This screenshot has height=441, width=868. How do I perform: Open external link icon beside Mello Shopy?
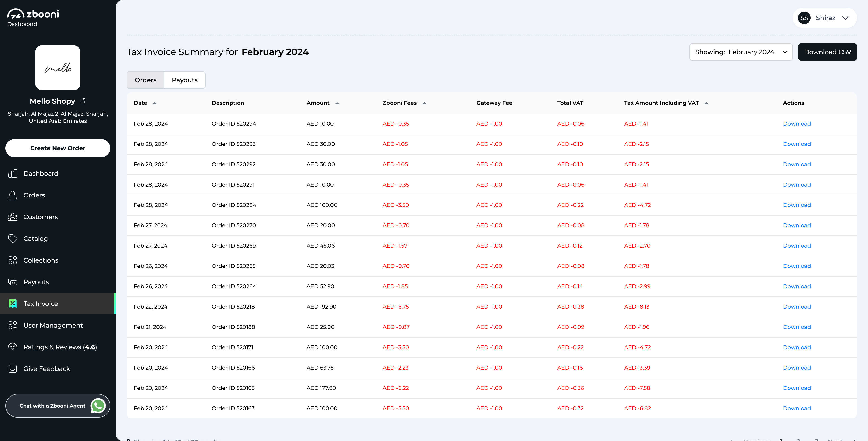tap(83, 101)
